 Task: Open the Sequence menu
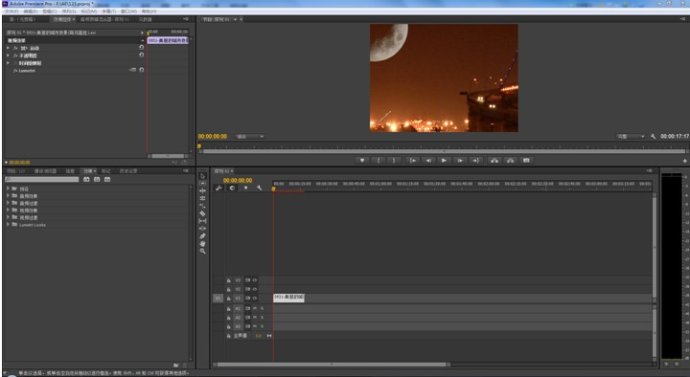click(x=68, y=11)
